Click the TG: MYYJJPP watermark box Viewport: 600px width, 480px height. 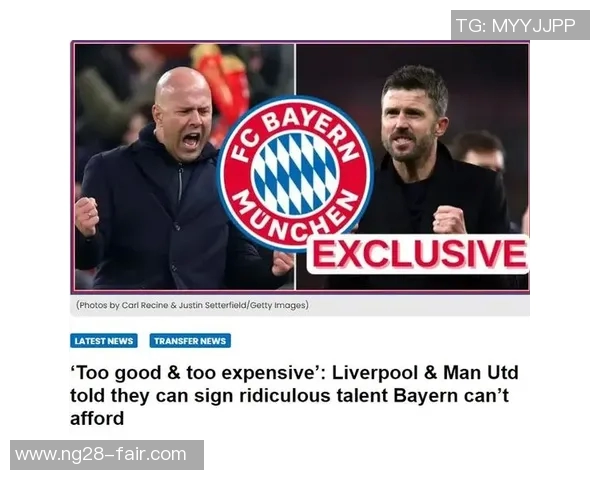point(520,25)
